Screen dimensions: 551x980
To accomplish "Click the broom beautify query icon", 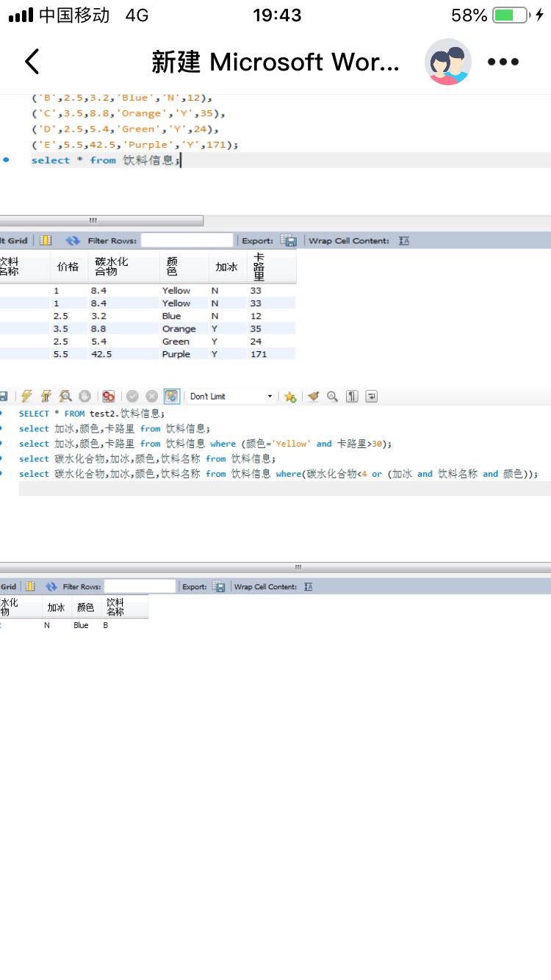I will [x=314, y=397].
